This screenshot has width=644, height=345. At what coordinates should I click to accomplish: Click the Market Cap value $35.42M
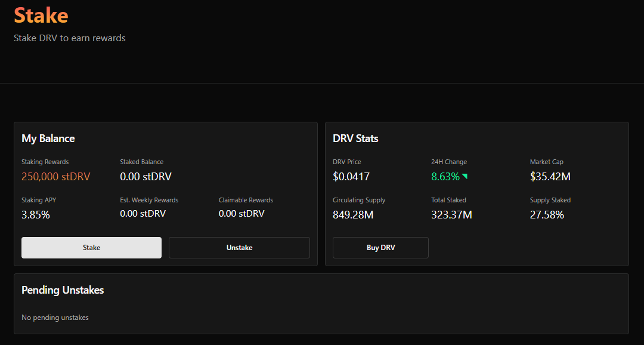coord(549,177)
